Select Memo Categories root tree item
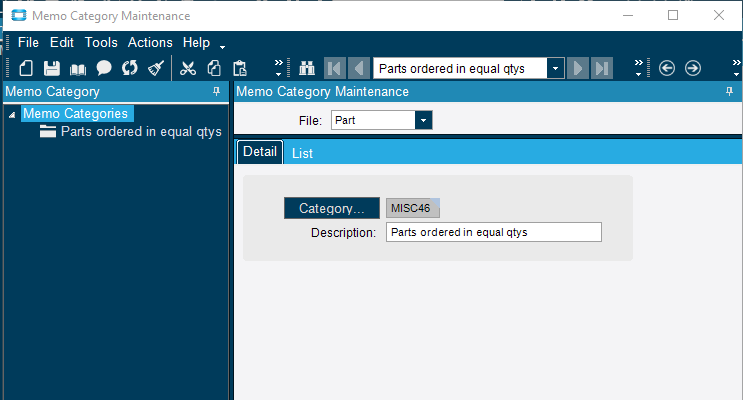This screenshot has height=400, width=743. pos(76,114)
